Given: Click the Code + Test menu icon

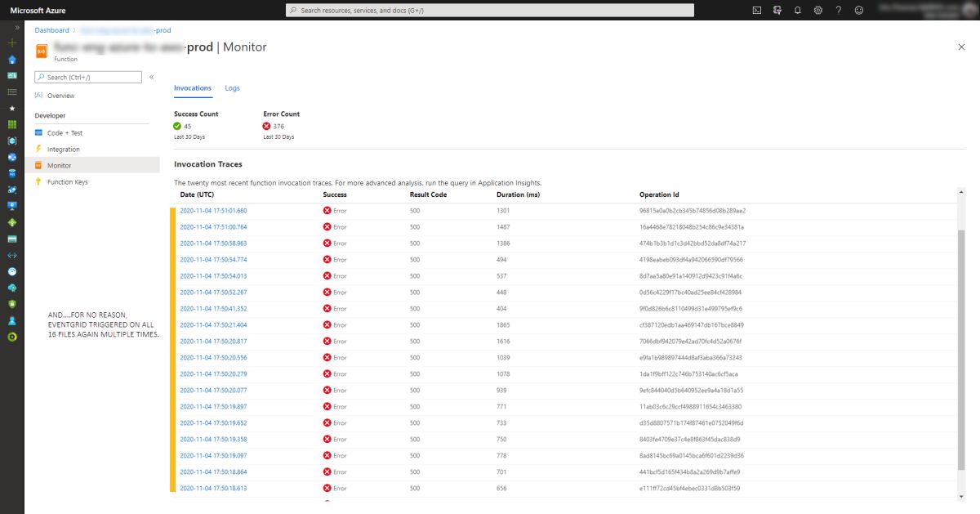Looking at the screenshot, I should point(38,132).
